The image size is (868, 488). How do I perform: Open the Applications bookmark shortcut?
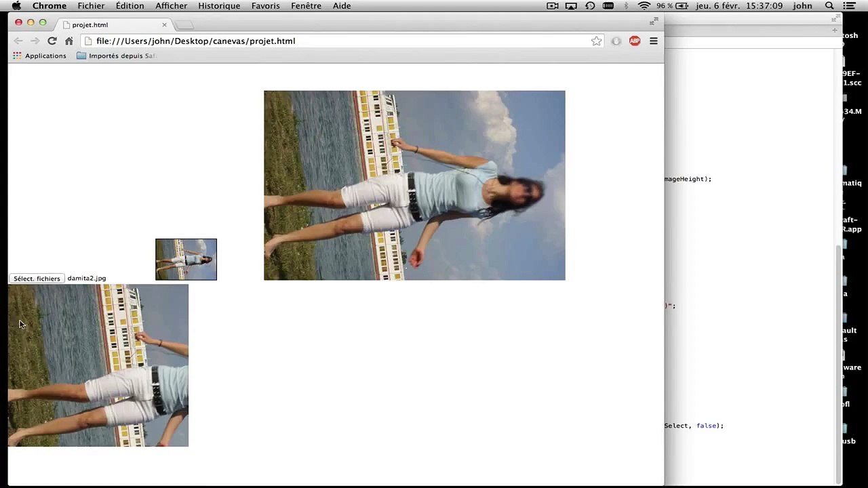[x=39, y=56]
